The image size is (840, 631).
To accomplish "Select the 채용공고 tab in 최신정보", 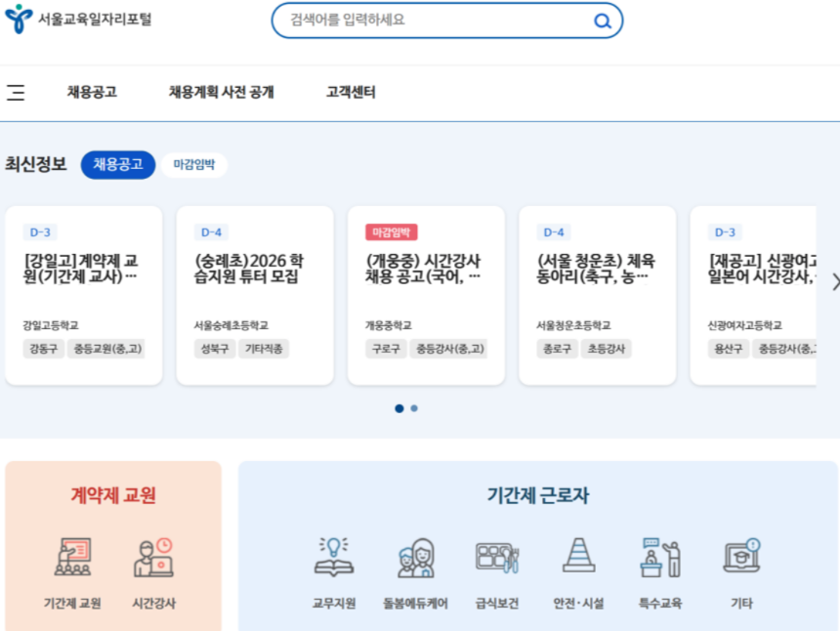I will pyautogui.click(x=118, y=164).
